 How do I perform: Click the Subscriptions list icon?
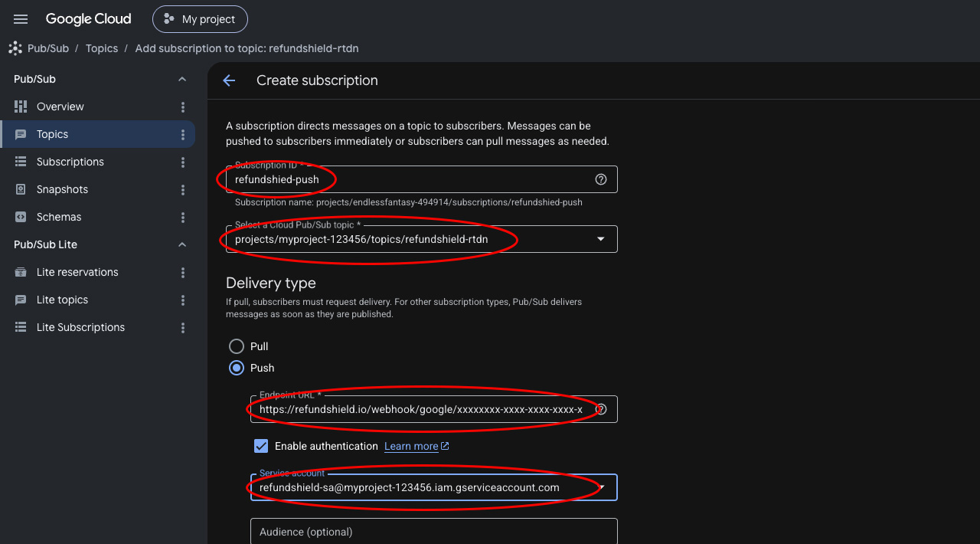point(21,162)
